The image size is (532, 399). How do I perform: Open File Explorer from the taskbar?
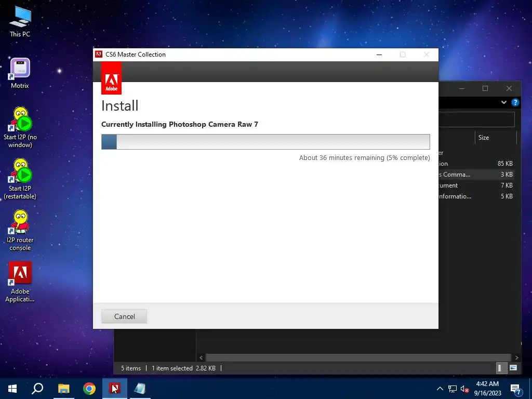click(63, 389)
